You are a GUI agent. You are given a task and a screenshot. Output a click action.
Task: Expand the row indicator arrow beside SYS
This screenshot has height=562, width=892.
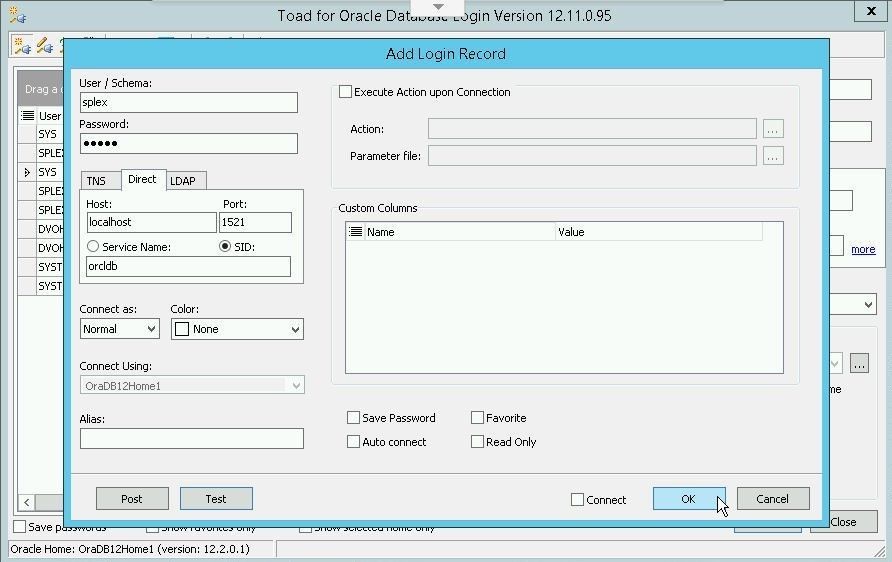(x=27, y=172)
